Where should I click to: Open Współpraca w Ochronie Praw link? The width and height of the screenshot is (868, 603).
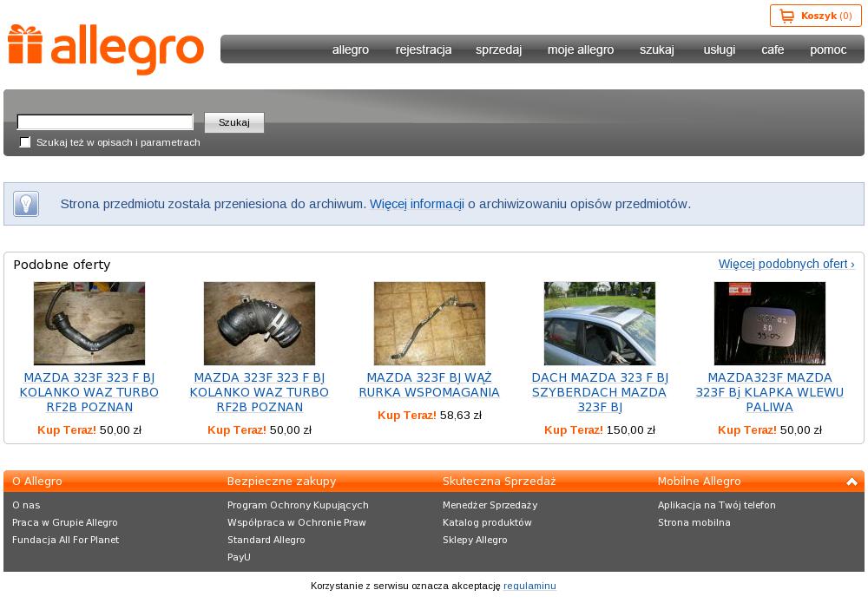[297, 522]
